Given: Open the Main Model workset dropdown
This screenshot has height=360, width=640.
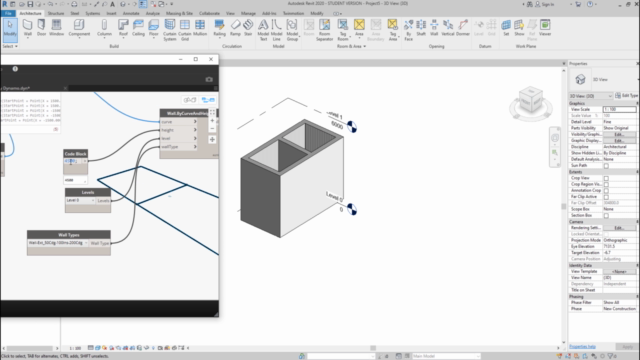Looking at the screenshot, I should point(446,356).
